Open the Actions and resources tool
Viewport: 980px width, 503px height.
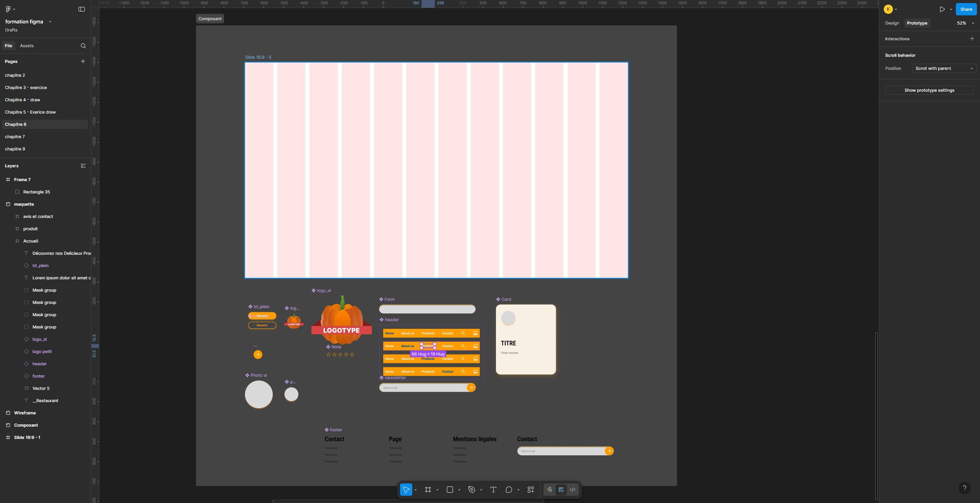pos(531,490)
